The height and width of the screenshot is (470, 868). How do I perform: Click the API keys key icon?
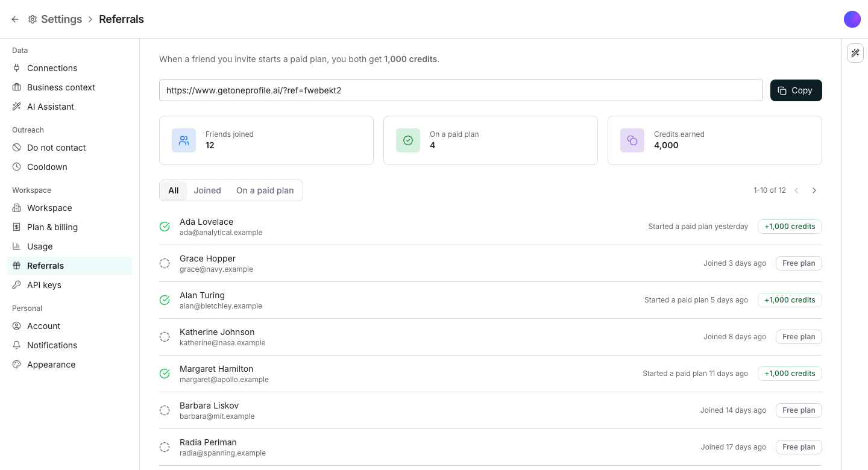click(x=17, y=285)
